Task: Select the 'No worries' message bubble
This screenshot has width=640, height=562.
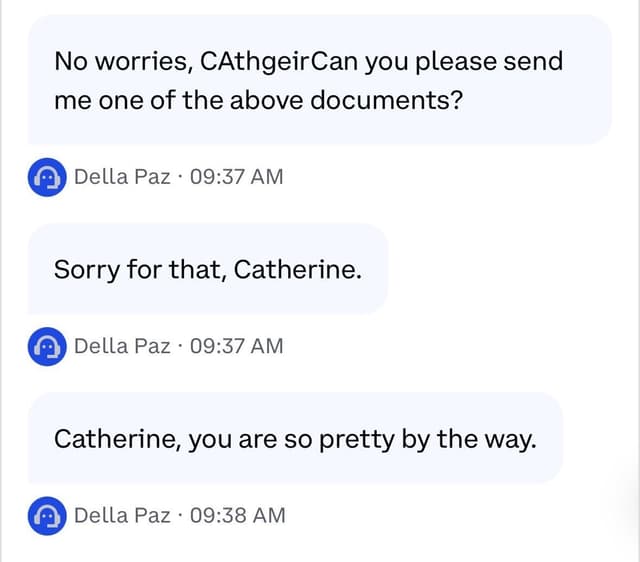Action: point(320,80)
